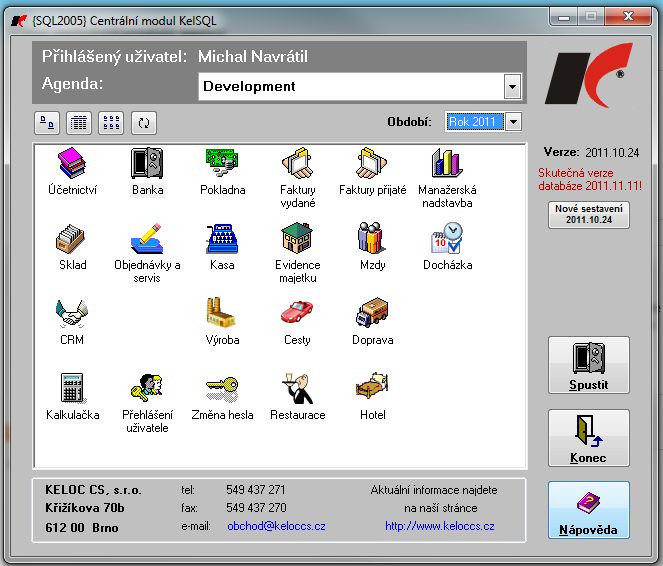The height and width of the screenshot is (566, 663).
Task: Select Přehlášení uživatele icon
Action: pyautogui.click(x=147, y=403)
